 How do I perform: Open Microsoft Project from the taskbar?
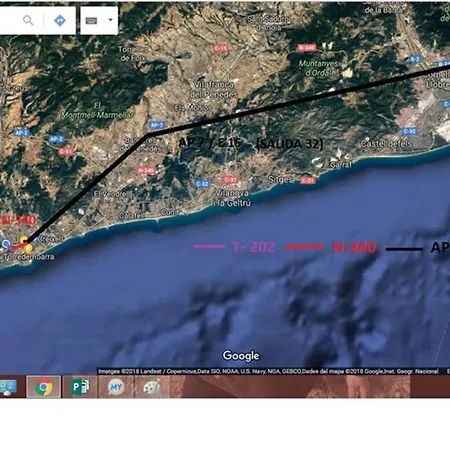click(x=80, y=387)
